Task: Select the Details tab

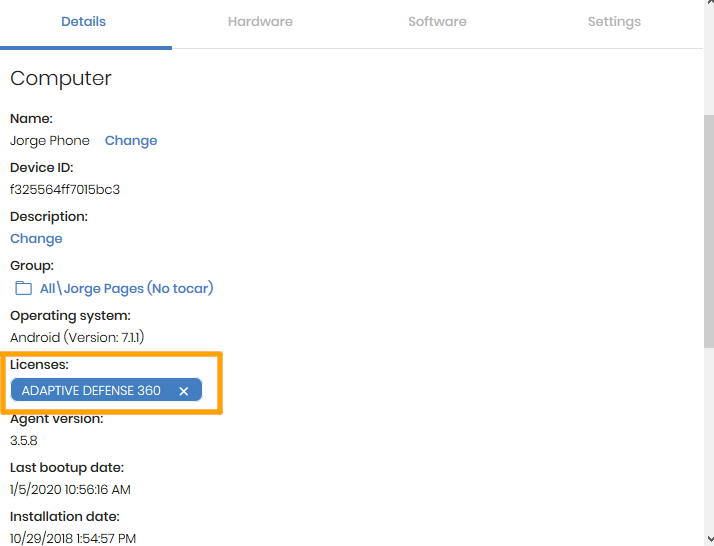Action: [83, 22]
